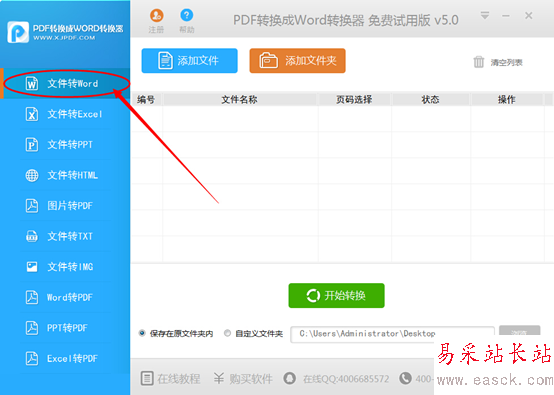This screenshot has height=395, width=554.
Task: Click the 在线教程 document icon
Action: [147, 378]
